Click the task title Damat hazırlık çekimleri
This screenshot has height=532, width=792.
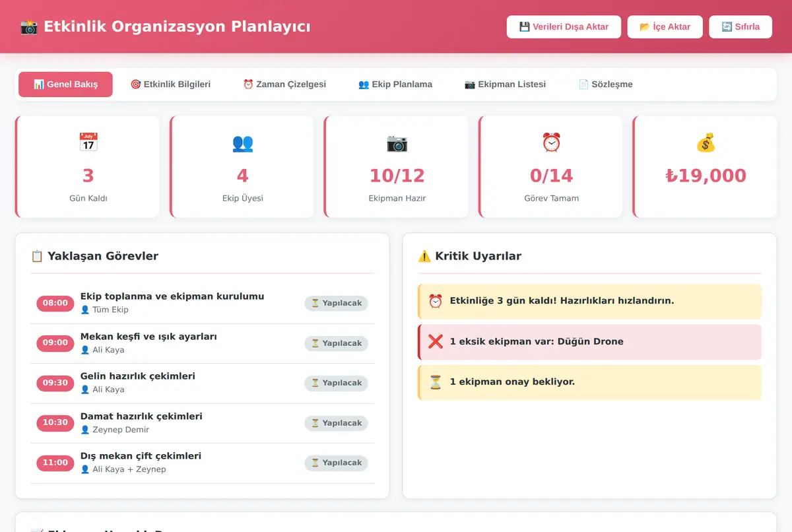point(141,416)
